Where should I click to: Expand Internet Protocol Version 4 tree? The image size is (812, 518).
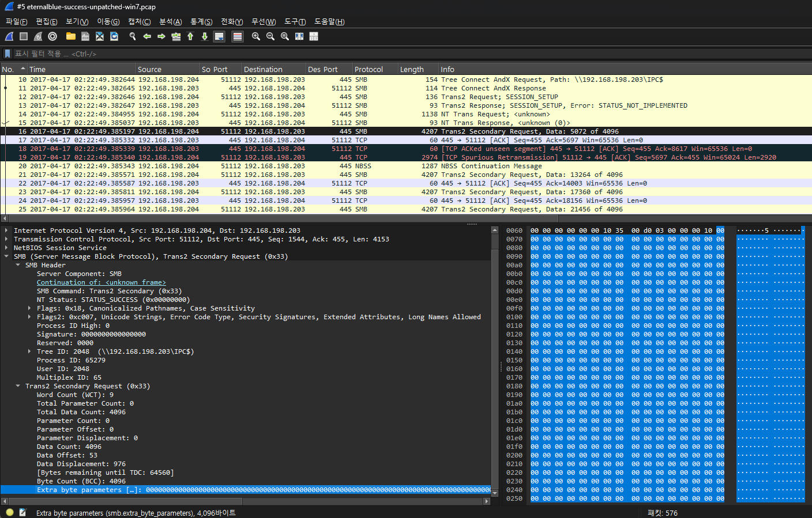pyautogui.click(x=6, y=230)
